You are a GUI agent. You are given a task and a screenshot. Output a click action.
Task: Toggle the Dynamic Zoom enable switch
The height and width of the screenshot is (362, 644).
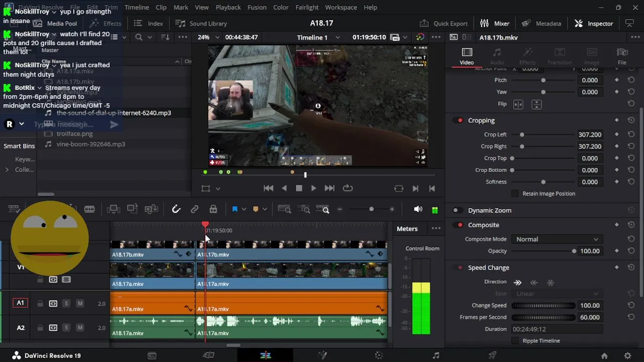[x=456, y=211]
